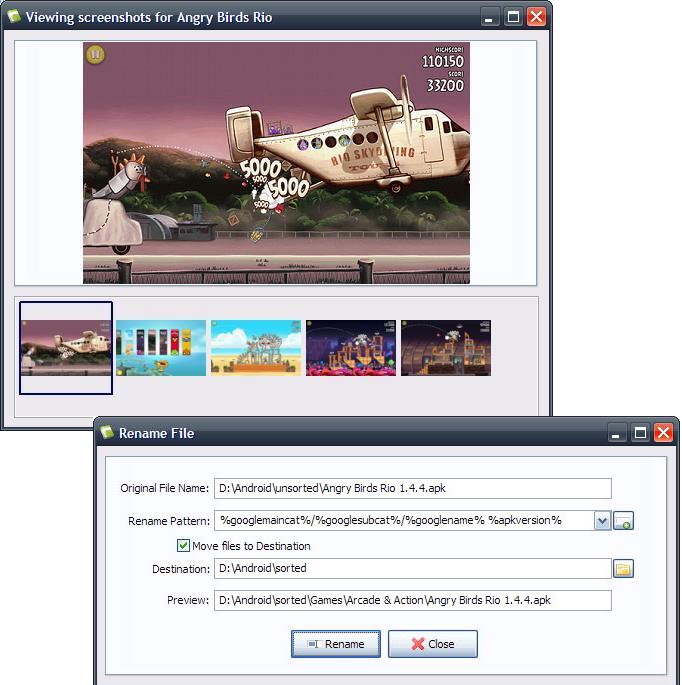The height and width of the screenshot is (685, 682).
Task: Click the Destination label text
Action: pos(181,569)
